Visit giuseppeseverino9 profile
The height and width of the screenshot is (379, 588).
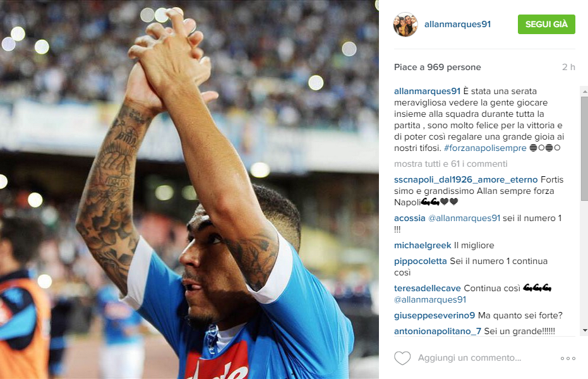tap(435, 316)
